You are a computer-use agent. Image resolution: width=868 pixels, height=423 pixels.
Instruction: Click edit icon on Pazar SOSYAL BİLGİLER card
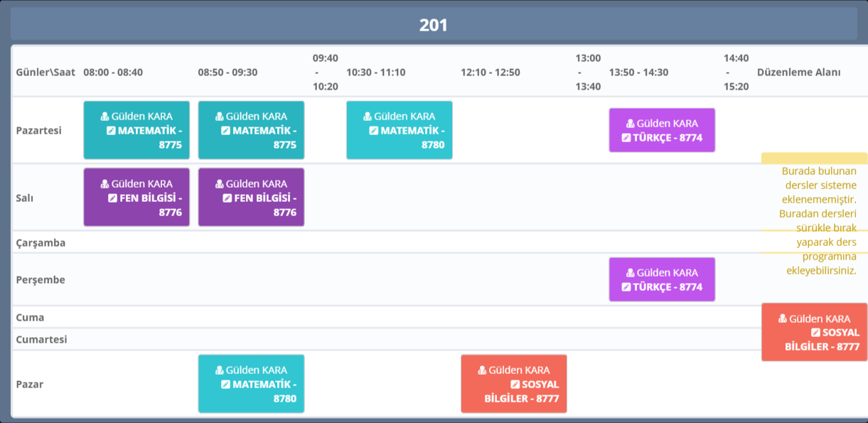[515, 385]
